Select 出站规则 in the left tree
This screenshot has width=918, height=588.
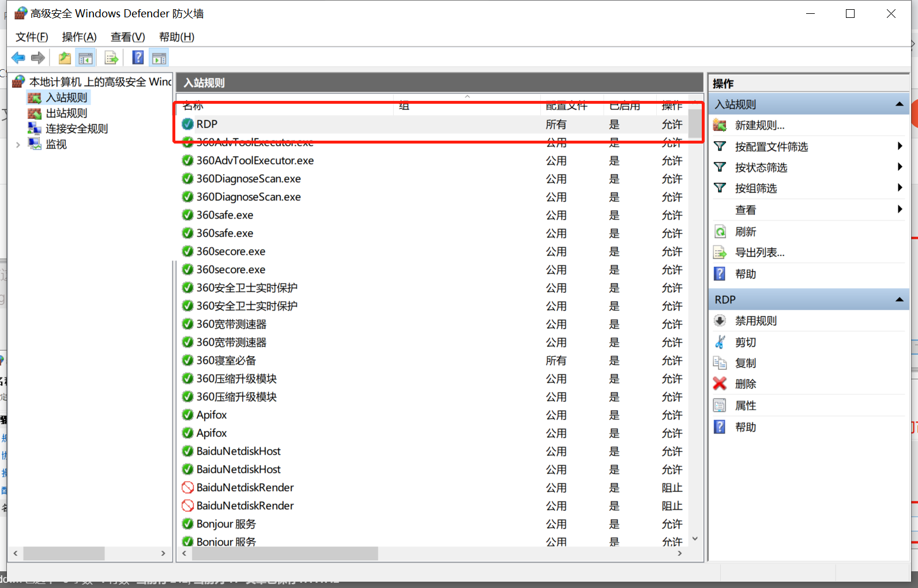(66, 114)
